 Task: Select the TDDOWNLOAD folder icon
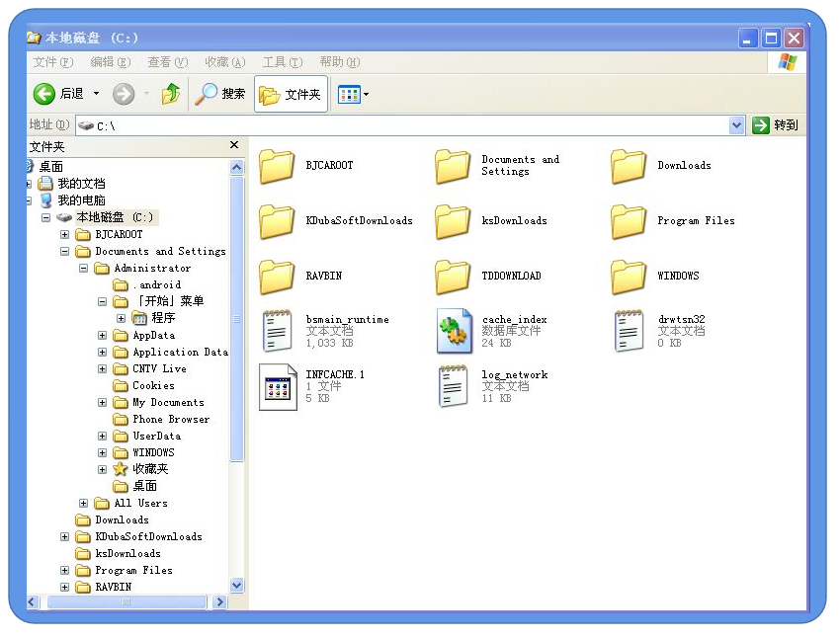(453, 277)
